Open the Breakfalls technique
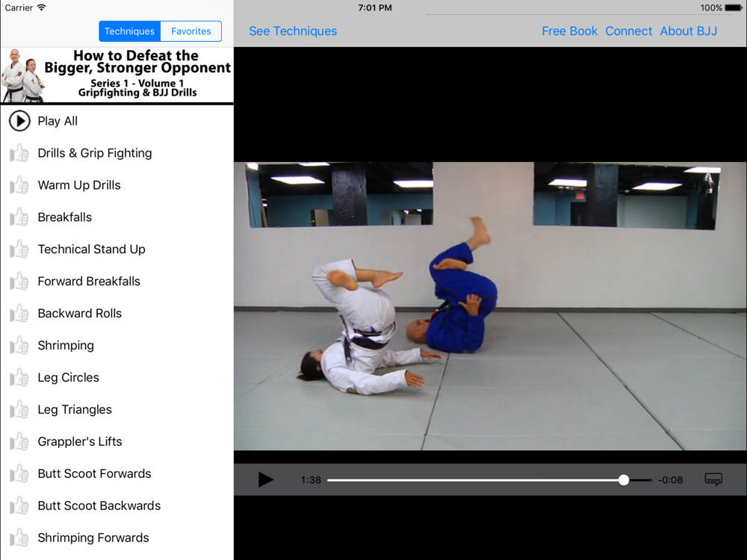The image size is (747, 560). coord(65,217)
